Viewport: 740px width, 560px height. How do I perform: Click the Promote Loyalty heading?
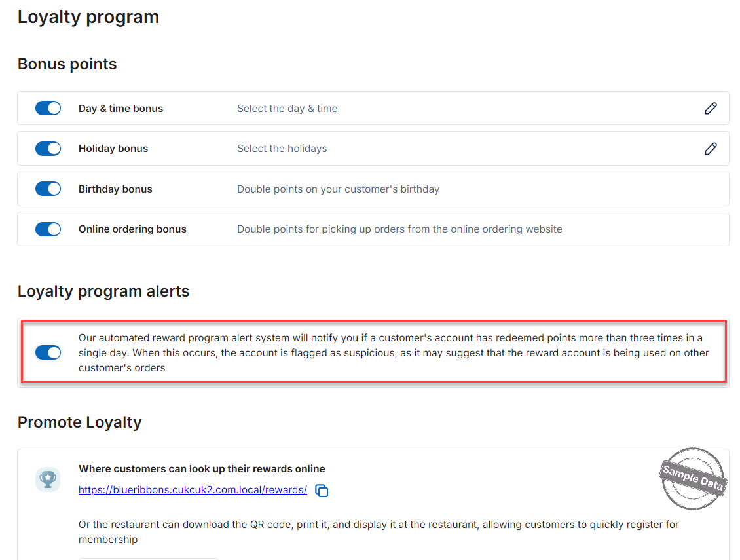(x=80, y=422)
